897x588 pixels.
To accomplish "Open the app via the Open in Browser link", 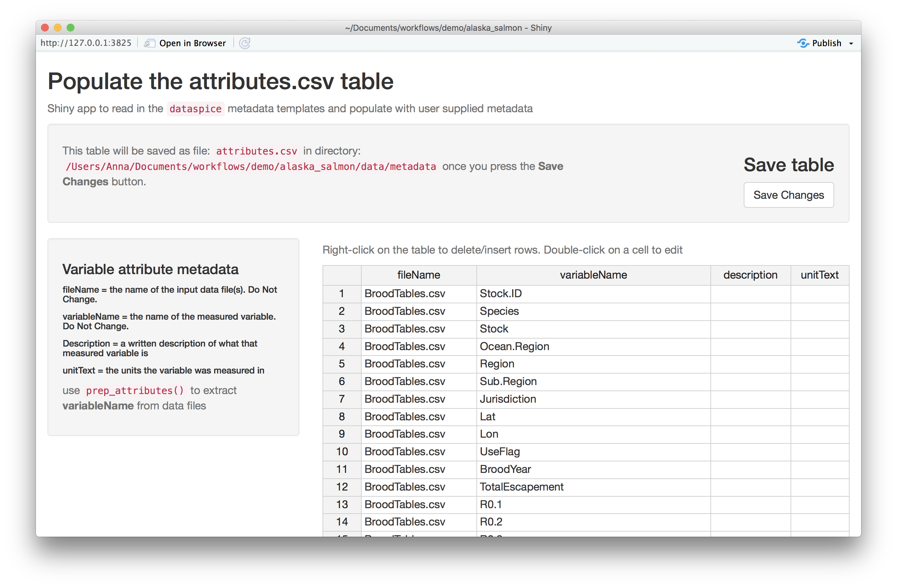I will pyautogui.click(x=192, y=43).
